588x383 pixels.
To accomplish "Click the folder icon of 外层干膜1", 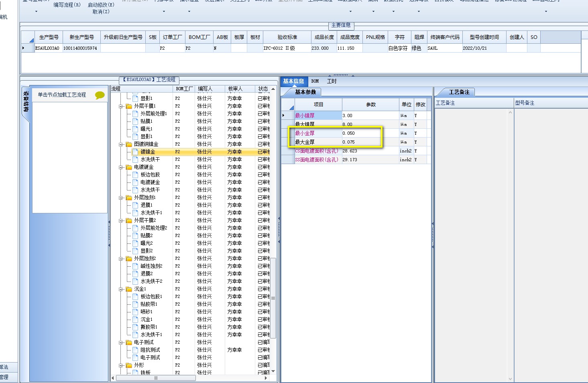I will [129, 106].
